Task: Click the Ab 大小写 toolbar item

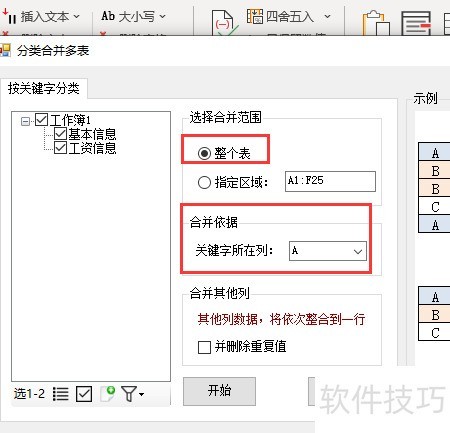Action: coord(133,16)
